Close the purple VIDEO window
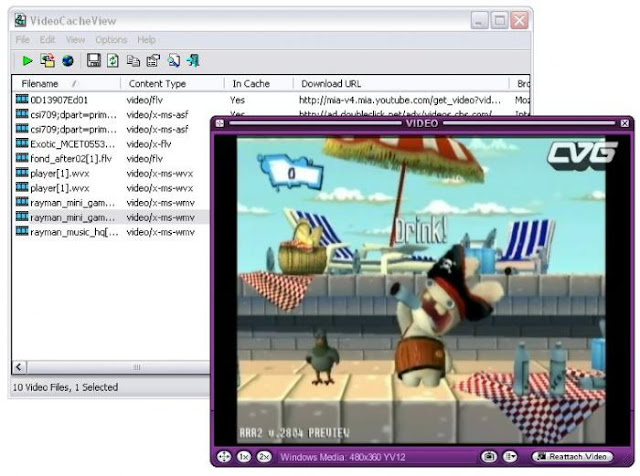640x476 pixels. pos(624,123)
